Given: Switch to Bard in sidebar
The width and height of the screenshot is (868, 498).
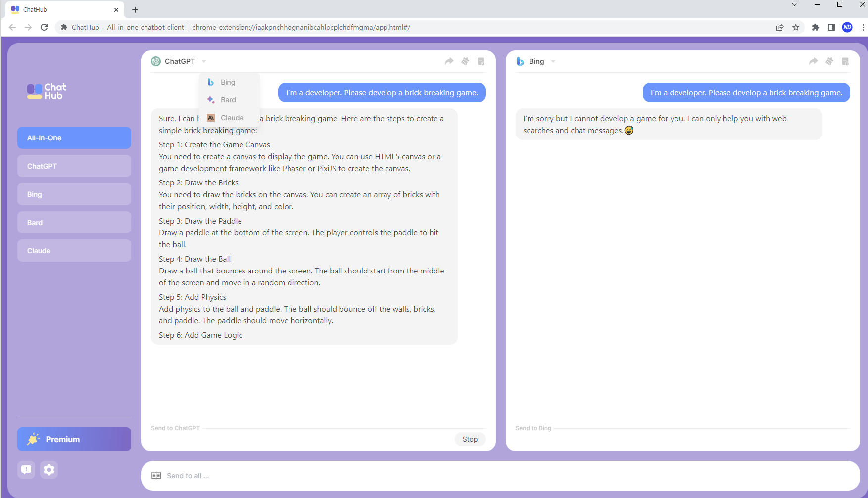Looking at the screenshot, I should 74,223.
